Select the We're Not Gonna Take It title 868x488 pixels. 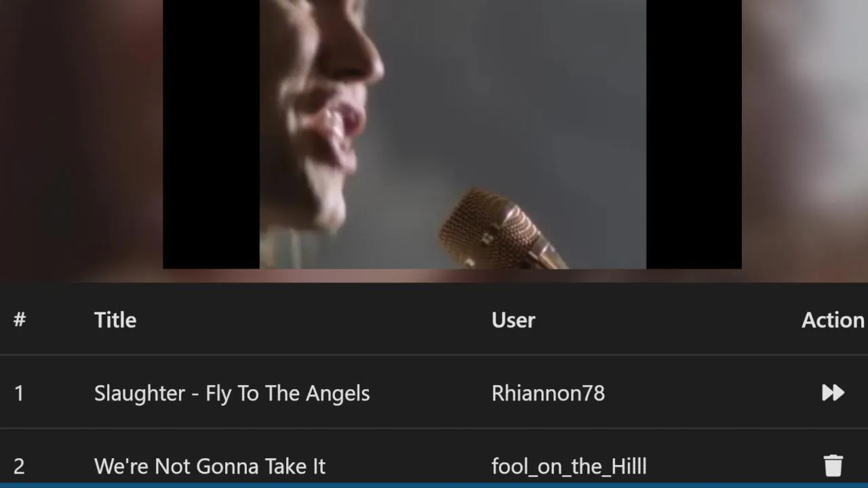(210, 466)
